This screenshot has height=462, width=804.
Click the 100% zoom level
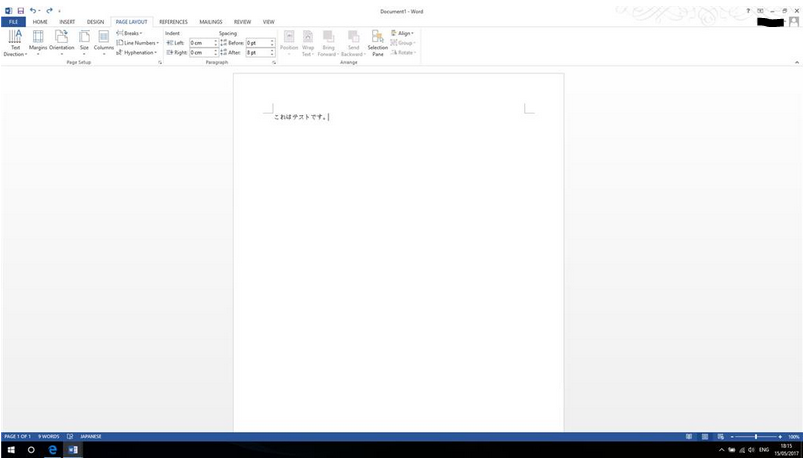[794, 436]
